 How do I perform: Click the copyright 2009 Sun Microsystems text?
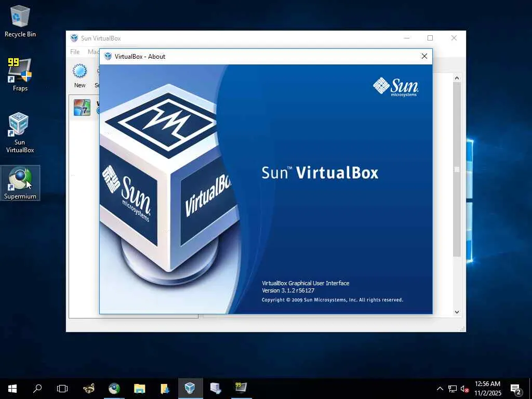(332, 300)
